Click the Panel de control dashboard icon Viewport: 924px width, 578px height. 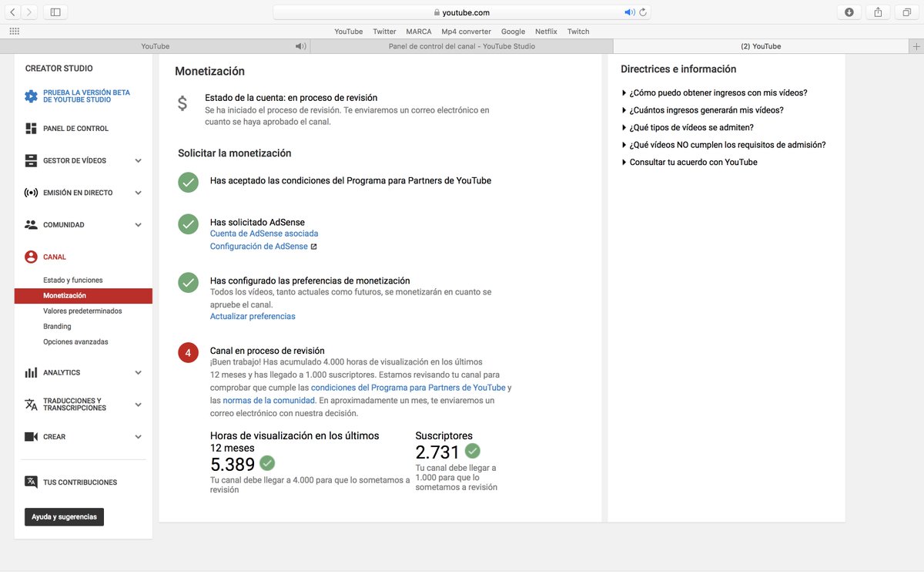click(31, 129)
